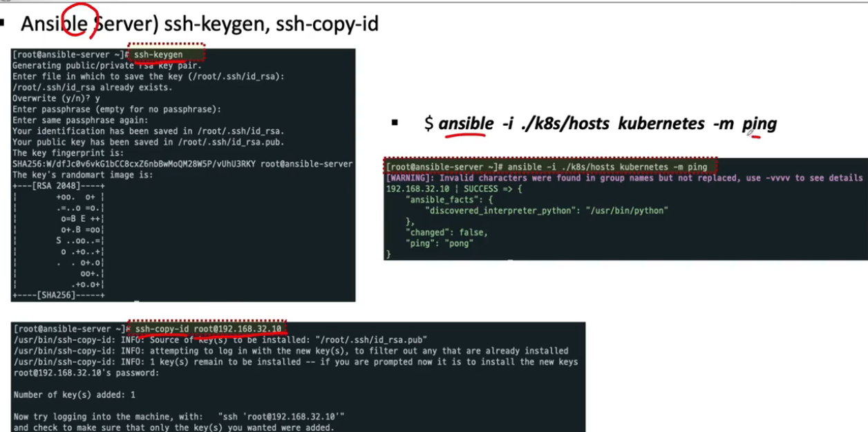Select the '"changed": false,' line
Viewport: 868px width, 432px height.
pos(446,232)
